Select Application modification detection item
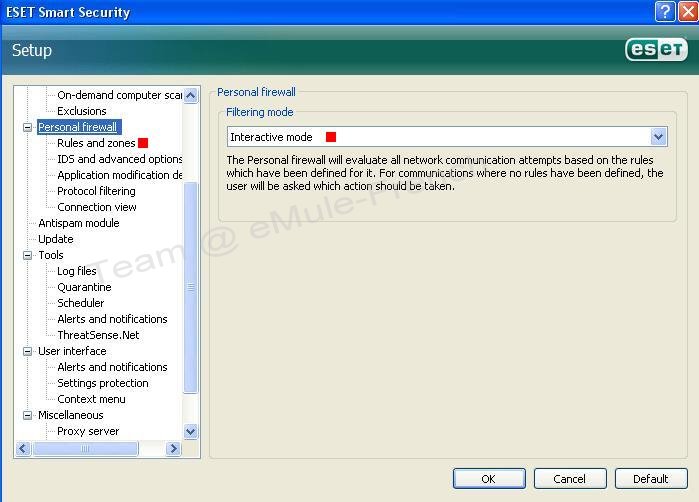This screenshot has height=502, width=699. point(119,175)
